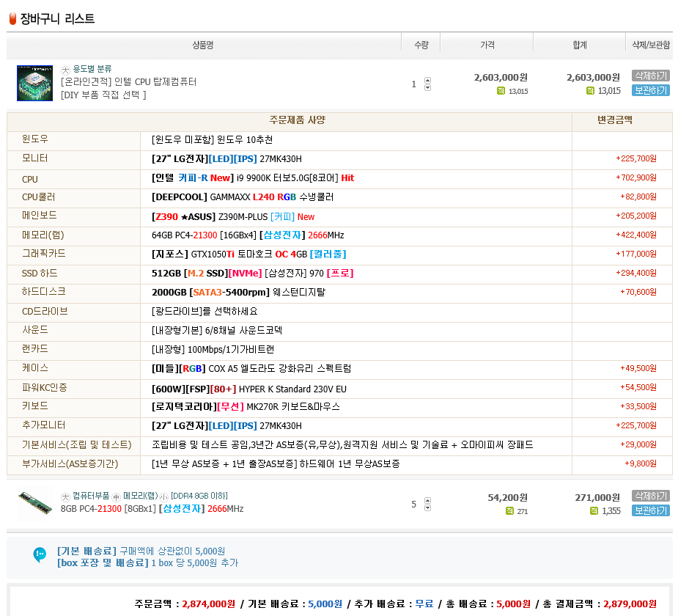Click the orange bullet icon beside 장바구니 리스트
The width and height of the screenshot is (678, 616).
12,18
